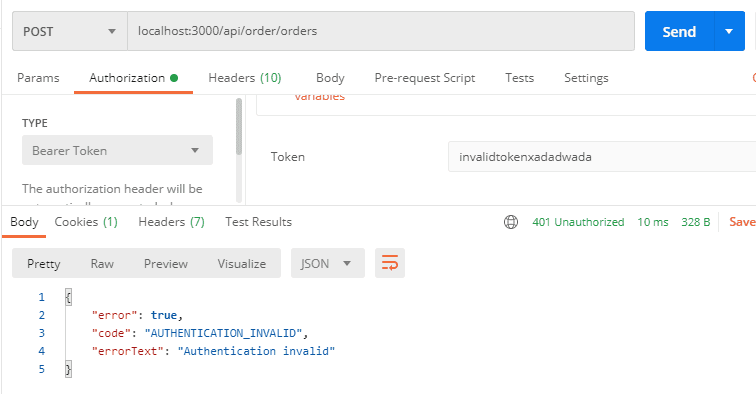Click the 401 Unauthorized status

pos(578,222)
